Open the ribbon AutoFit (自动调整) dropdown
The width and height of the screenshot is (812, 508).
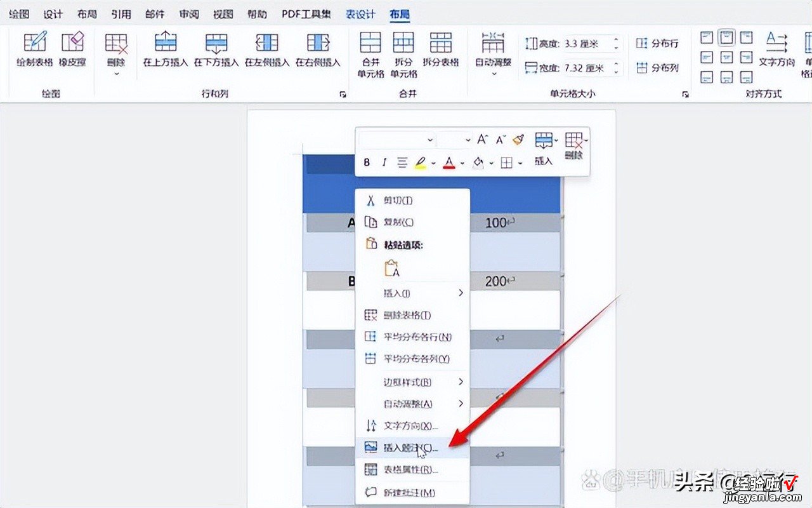(x=493, y=54)
